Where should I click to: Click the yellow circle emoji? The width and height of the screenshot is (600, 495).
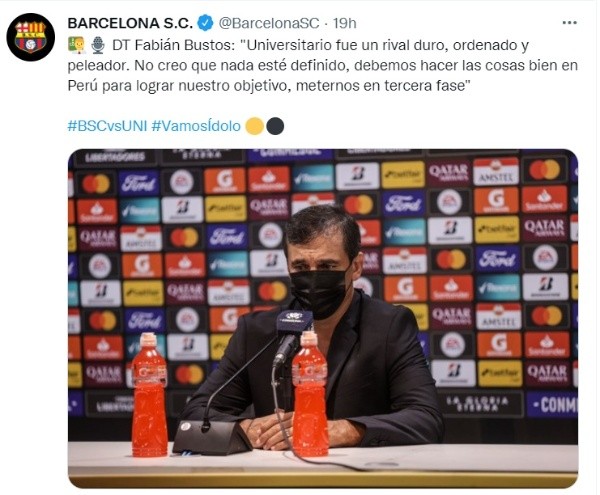(x=254, y=126)
